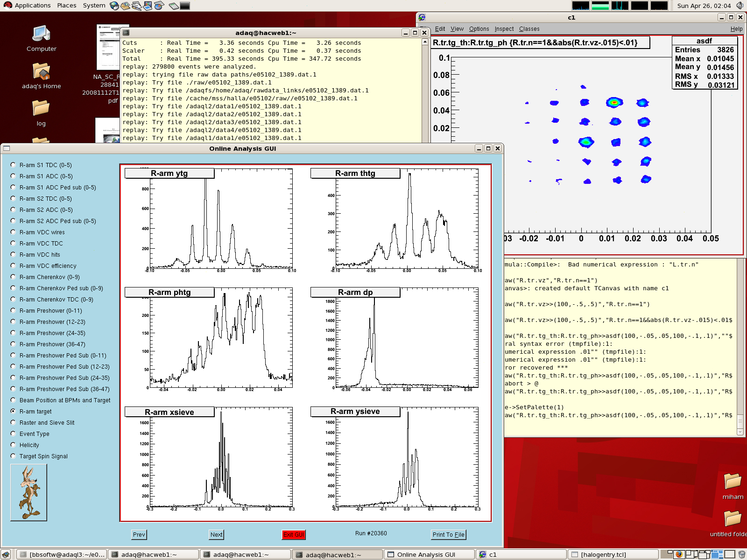Click the Prev button

pos(139,535)
